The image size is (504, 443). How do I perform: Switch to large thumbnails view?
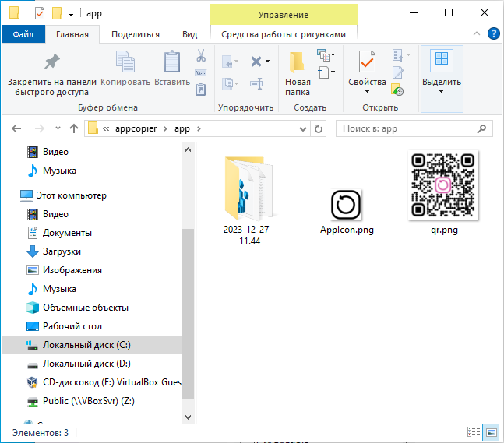[x=491, y=432]
